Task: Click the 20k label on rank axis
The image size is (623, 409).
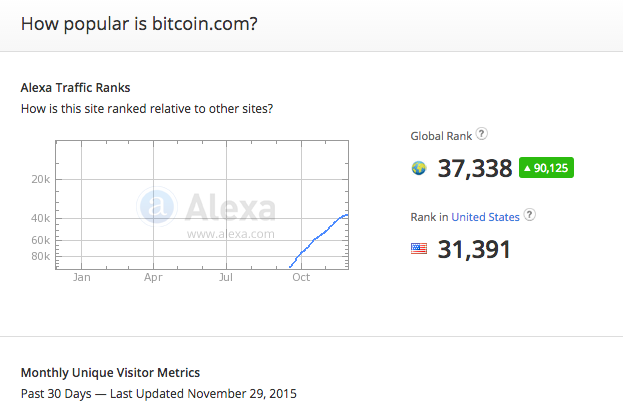Action: click(x=41, y=180)
